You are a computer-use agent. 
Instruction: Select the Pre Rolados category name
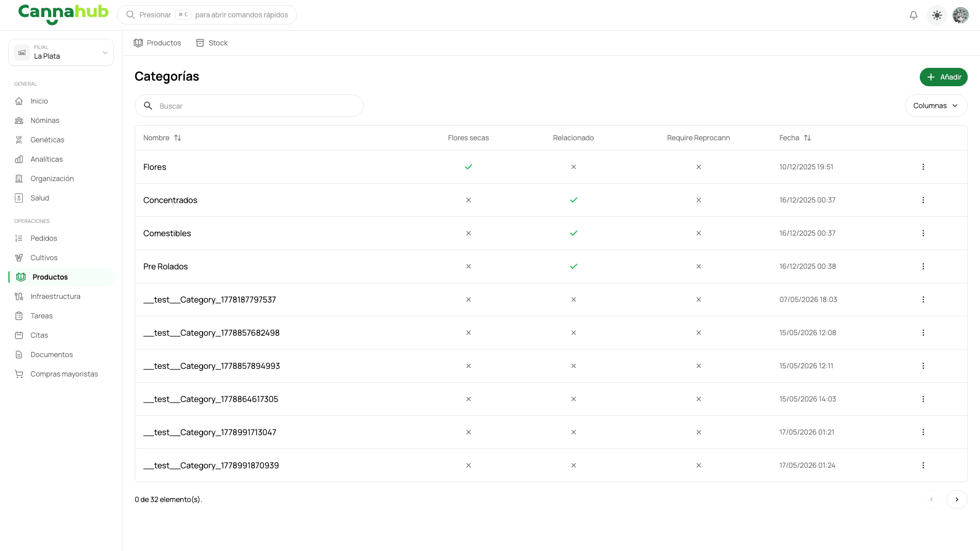point(165,266)
